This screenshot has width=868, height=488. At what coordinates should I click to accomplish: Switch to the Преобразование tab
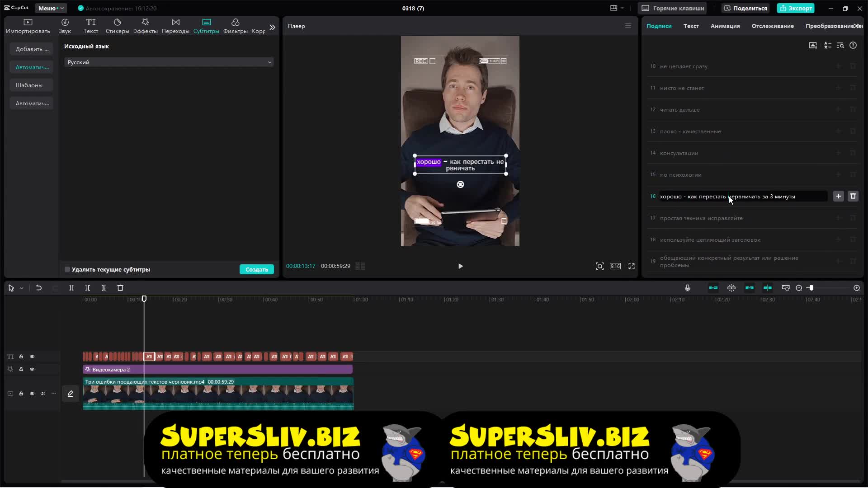click(x=830, y=26)
